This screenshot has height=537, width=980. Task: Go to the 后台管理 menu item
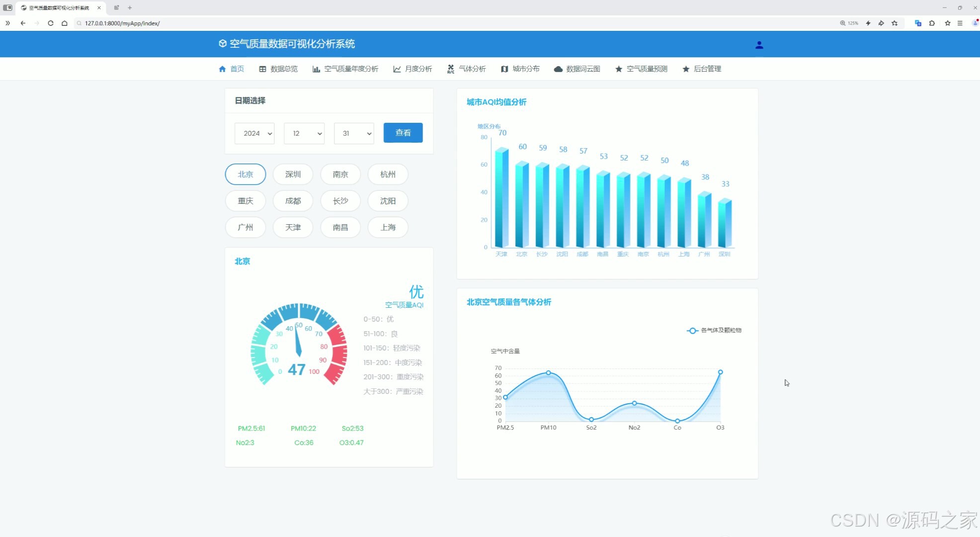point(707,69)
